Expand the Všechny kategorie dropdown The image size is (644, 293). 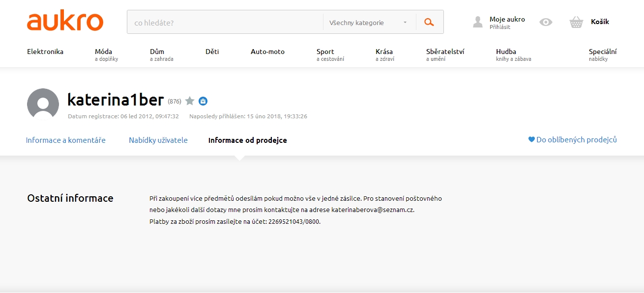[x=369, y=23]
